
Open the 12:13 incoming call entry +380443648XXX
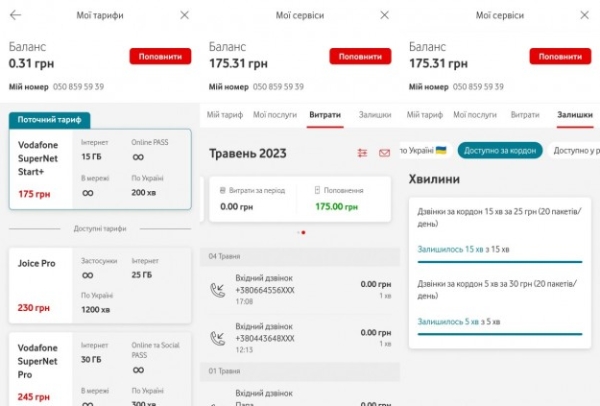coord(300,338)
